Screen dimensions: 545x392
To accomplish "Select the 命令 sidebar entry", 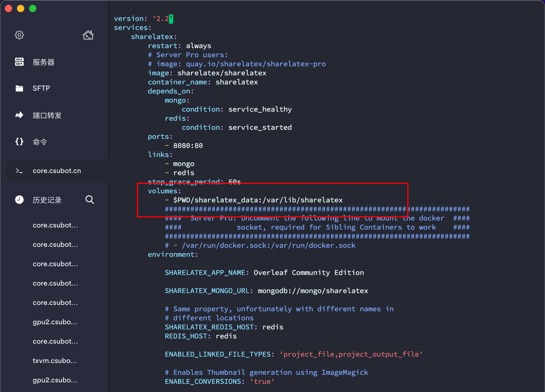I will pos(40,142).
